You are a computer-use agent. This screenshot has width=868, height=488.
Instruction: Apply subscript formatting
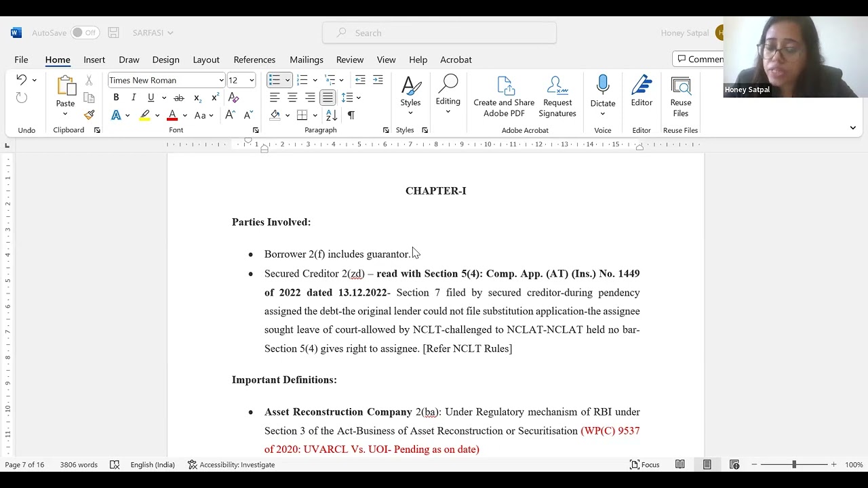click(197, 98)
